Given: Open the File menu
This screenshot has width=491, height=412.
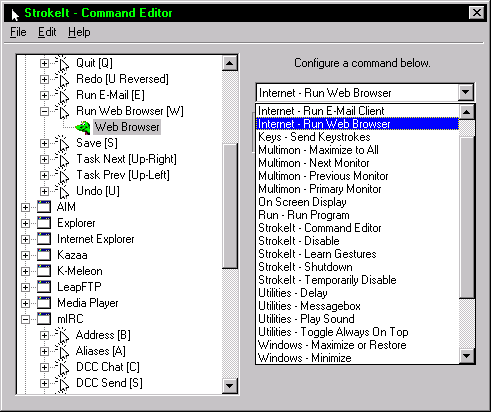Looking at the screenshot, I should point(18,32).
